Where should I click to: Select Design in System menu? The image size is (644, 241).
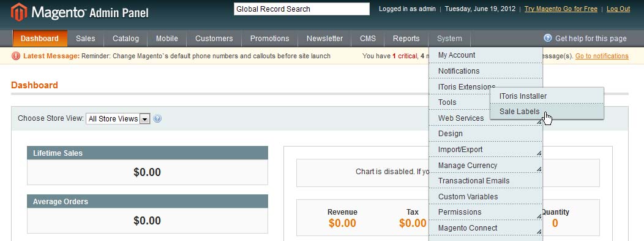point(485,133)
